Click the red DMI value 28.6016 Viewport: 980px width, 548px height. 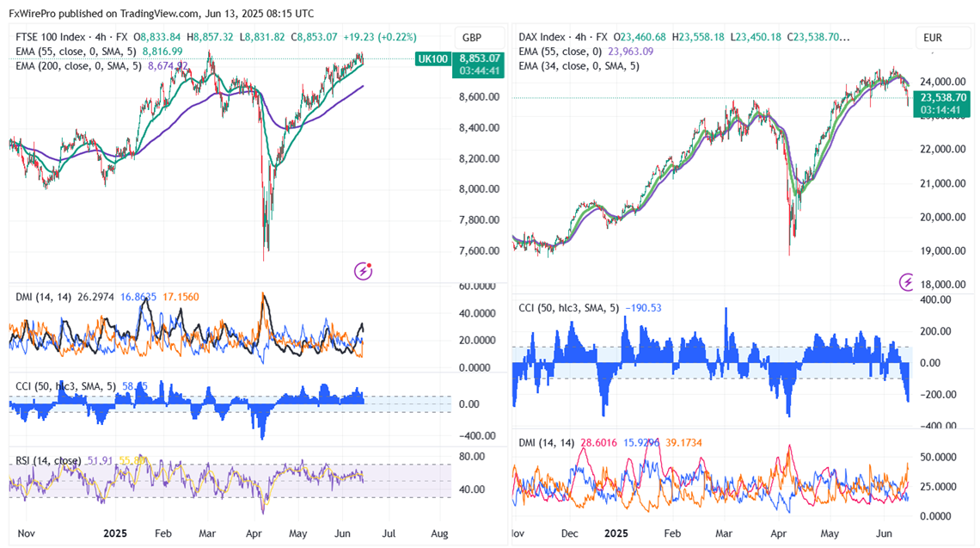coord(599,442)
